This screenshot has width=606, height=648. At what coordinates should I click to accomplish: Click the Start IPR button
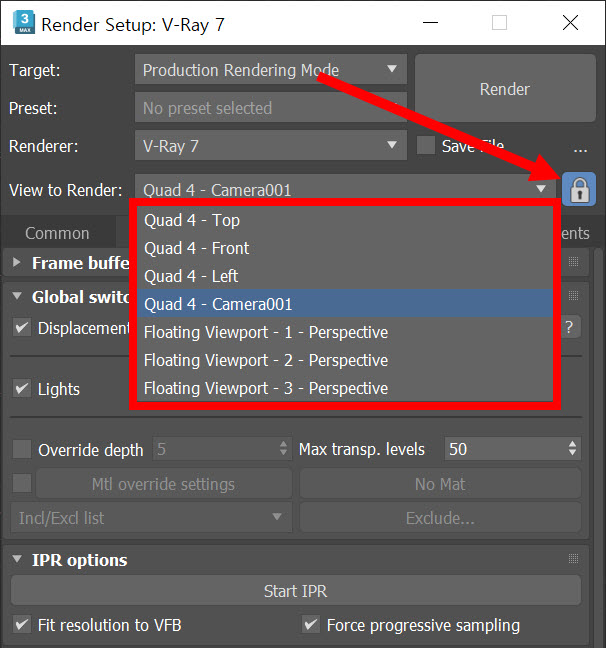(x=296, y=590)
